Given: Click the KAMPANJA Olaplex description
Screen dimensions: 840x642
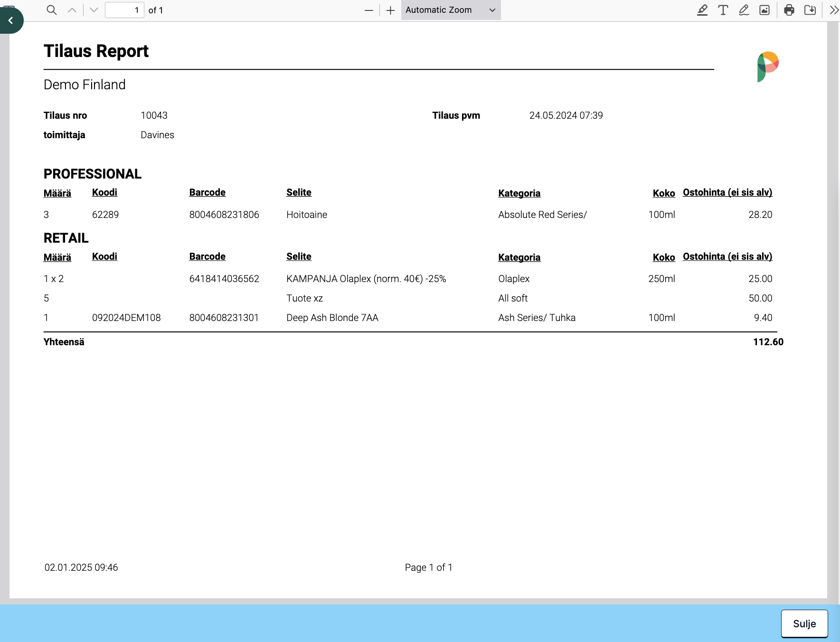Looking at the screenshot, I should 366,279.
